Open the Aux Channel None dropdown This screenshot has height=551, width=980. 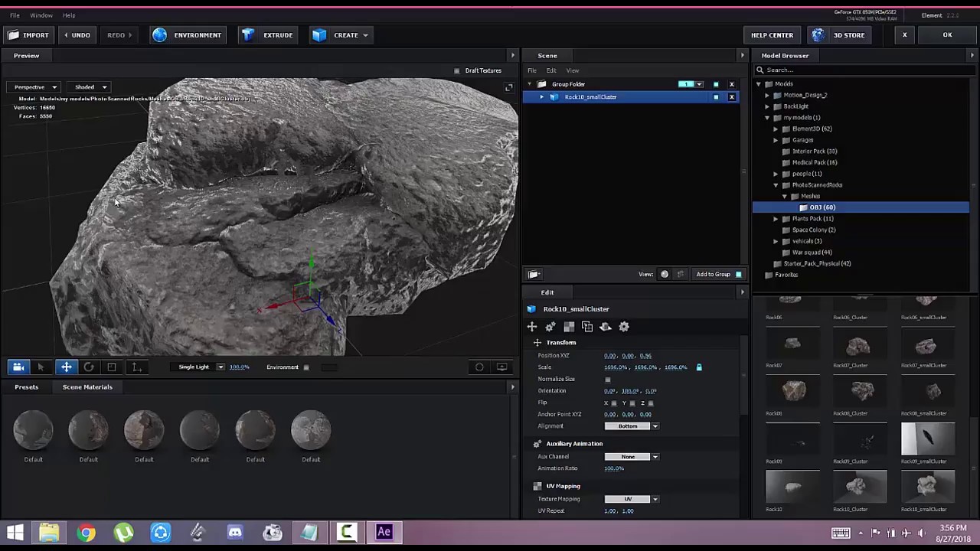[x=632, y=457]
